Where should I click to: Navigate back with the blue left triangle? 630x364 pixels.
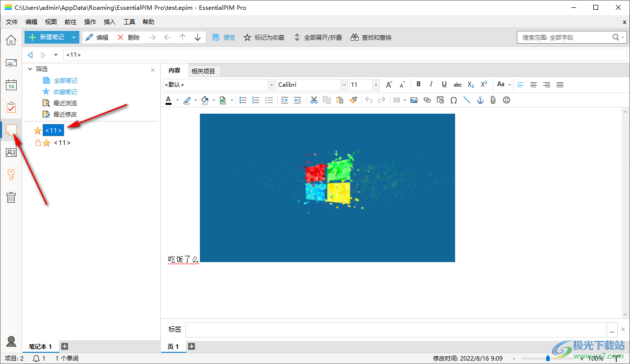pos(30,55)
